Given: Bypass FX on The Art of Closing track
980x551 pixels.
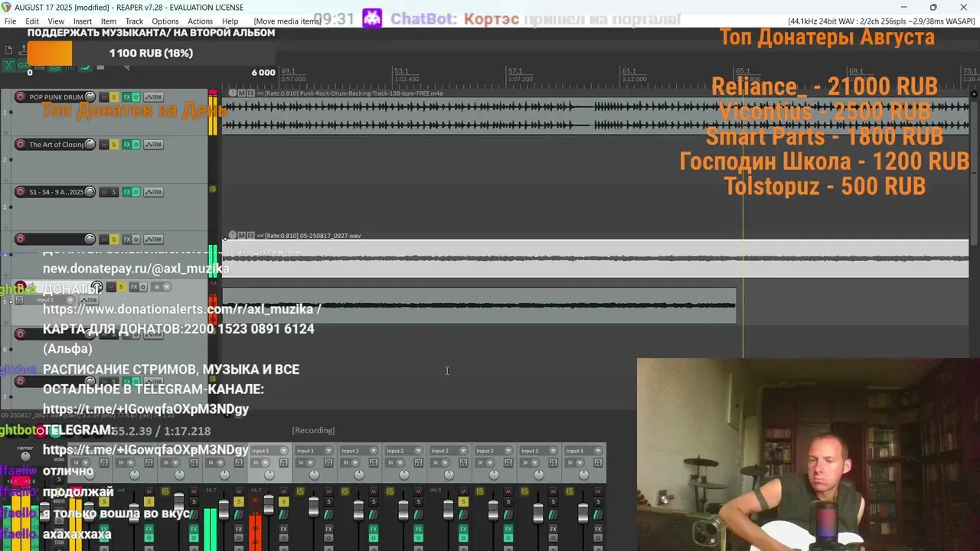Looking at the screenshot, I should click(x=136, y=145).
